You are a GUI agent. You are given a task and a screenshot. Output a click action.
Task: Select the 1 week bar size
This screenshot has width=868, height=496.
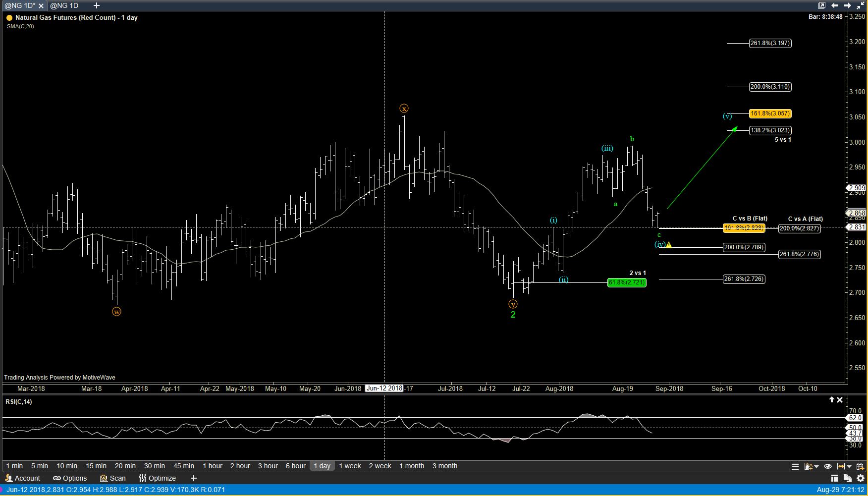[x=350, y=466]
